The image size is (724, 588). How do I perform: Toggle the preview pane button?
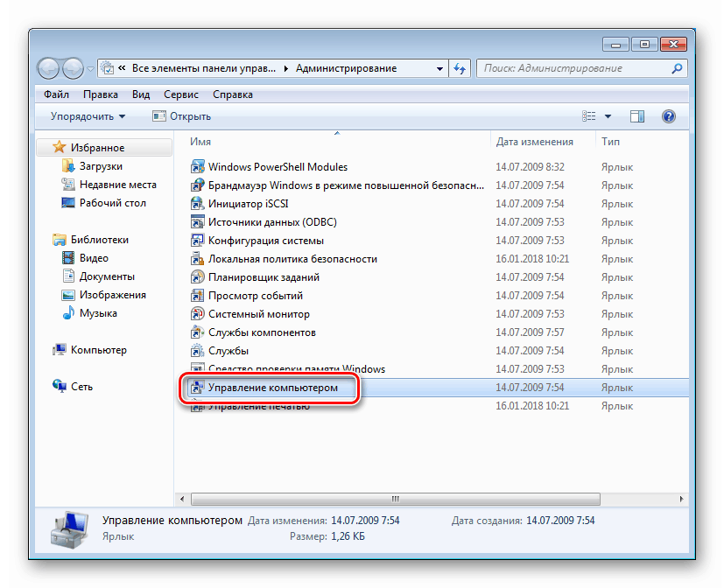pos(636,116)
